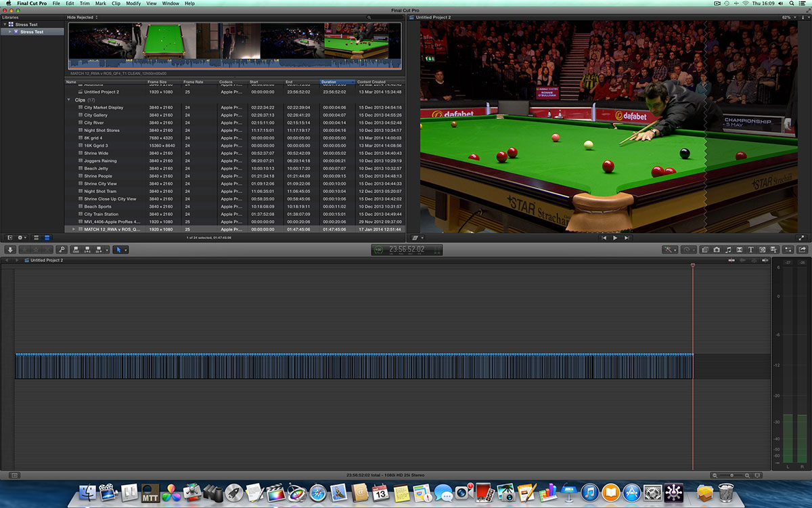Open the File menu
The height and width of the screenshot is (508, 812).
[56, 3]
